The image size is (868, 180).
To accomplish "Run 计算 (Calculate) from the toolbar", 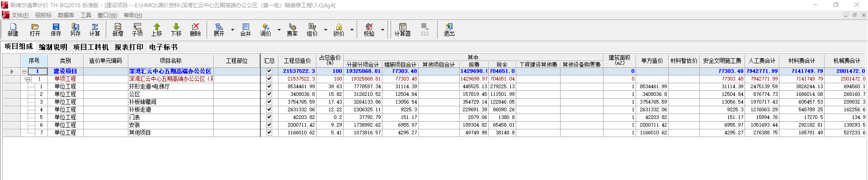I will click(94, 30).
